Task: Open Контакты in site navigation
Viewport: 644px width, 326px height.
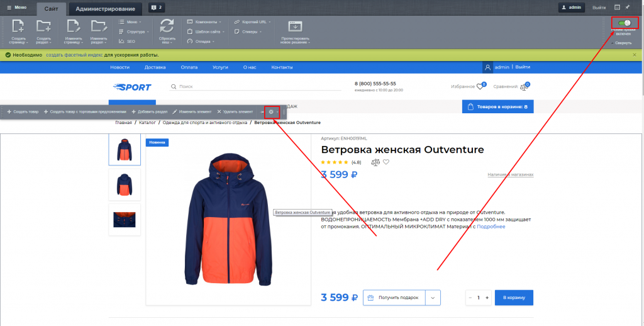Action: 282,67
